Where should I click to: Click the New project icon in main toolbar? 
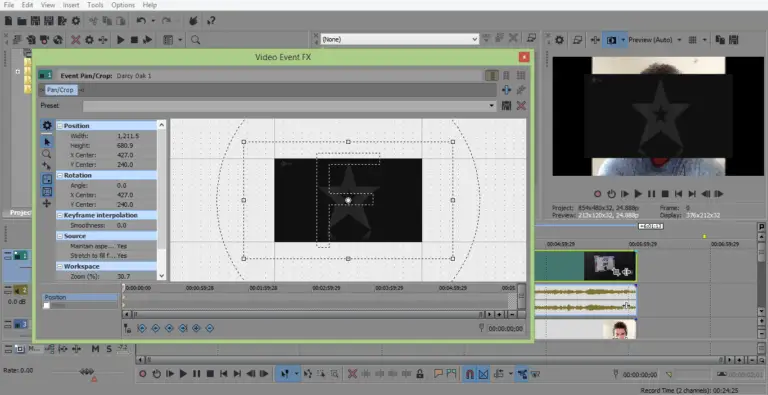(8, 21)
